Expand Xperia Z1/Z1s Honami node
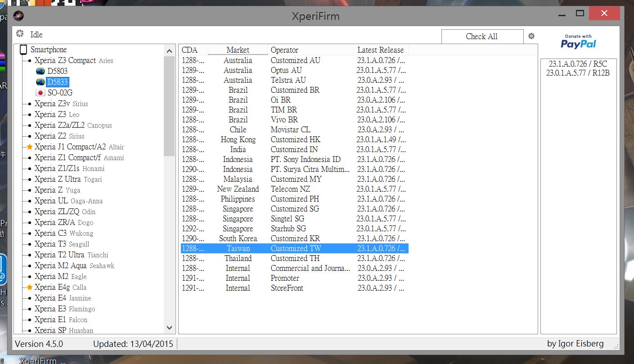 tap(30, 169)
